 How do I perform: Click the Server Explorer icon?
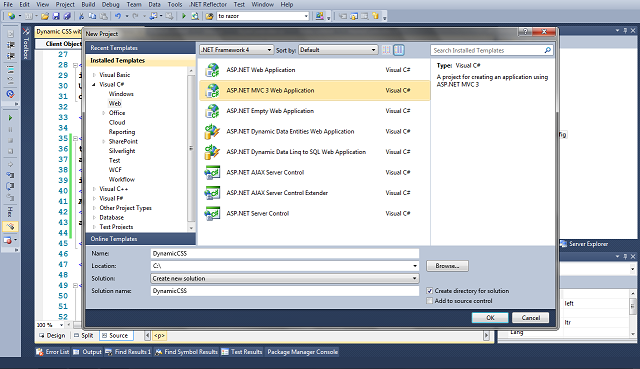coord(564,244)
